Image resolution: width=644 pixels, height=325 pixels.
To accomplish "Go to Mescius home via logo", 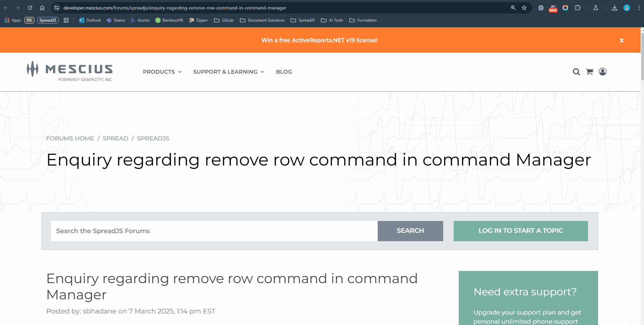I will (x=70, y=71).
